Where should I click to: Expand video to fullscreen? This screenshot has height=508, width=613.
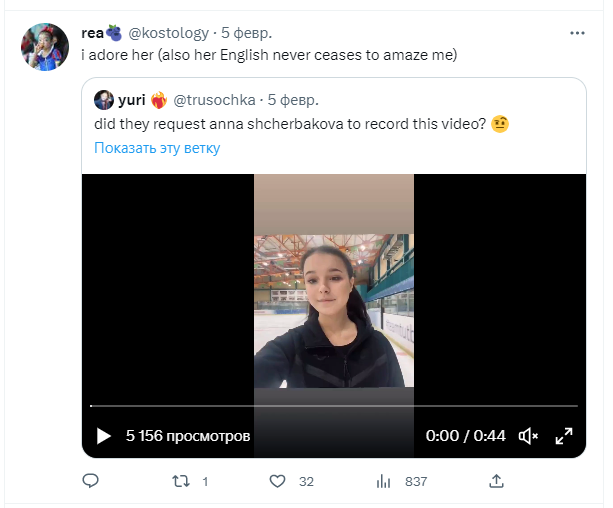[564, 436]
